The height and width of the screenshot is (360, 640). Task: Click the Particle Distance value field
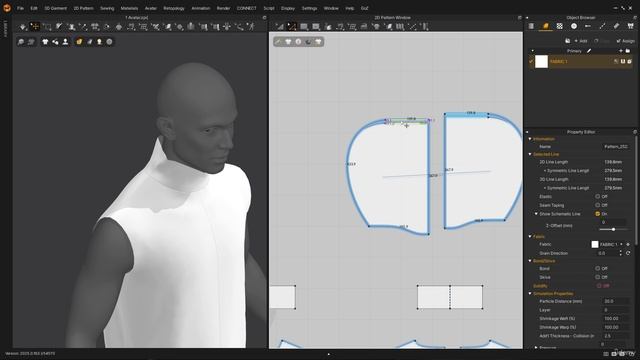tap(615, 301)
